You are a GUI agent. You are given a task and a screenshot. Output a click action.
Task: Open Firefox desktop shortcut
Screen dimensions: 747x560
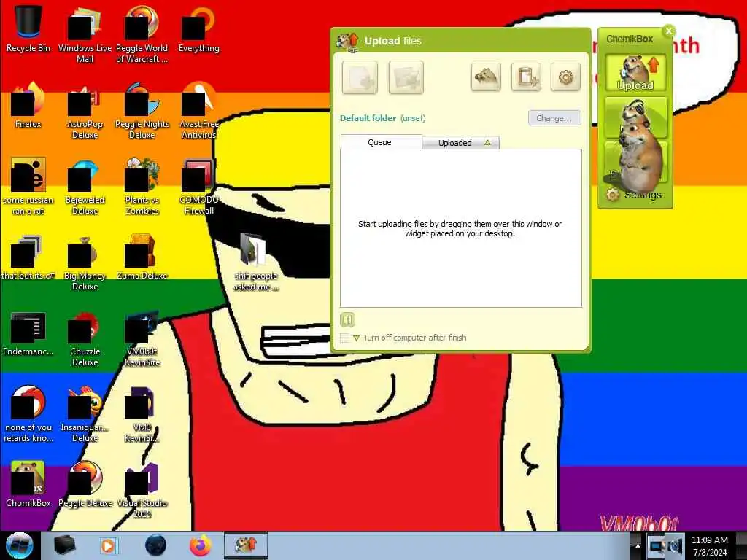[28, 105]
